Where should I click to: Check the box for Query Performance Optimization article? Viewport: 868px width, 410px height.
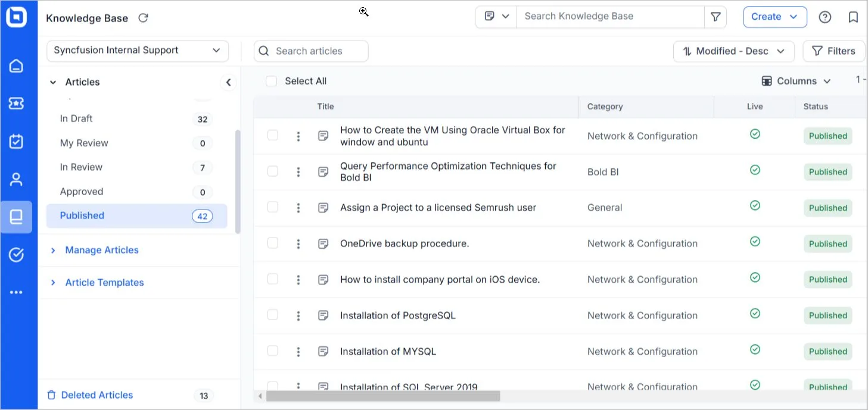tap(273, 171)
